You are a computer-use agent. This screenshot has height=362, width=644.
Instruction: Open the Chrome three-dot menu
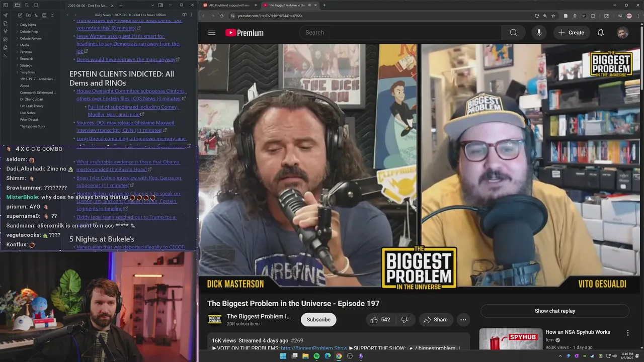[638, 16]
